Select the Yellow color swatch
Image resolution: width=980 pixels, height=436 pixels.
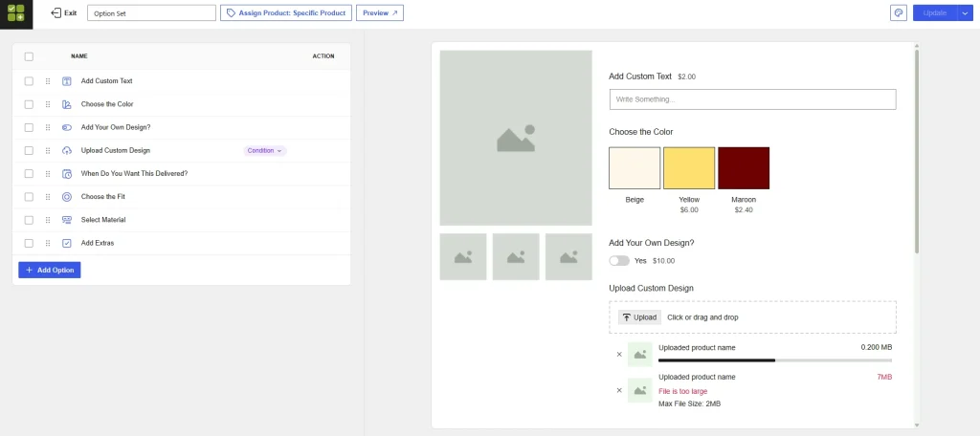point(689,168)
